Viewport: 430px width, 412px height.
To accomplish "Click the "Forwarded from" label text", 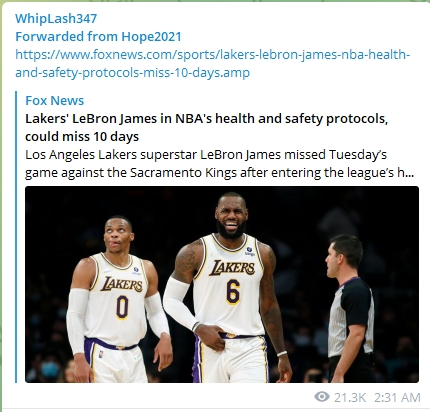I will click(x=66, y=36).
